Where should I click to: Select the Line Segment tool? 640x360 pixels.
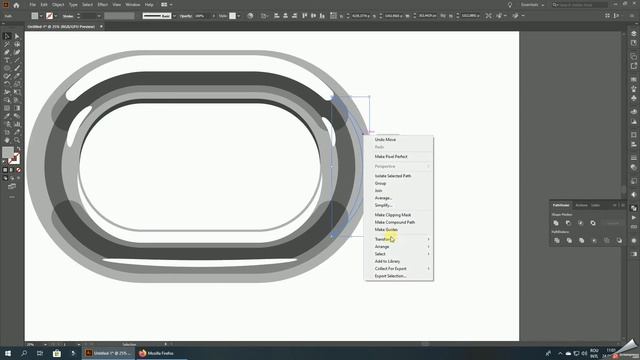pyautogui.click(x=17, y=60)
